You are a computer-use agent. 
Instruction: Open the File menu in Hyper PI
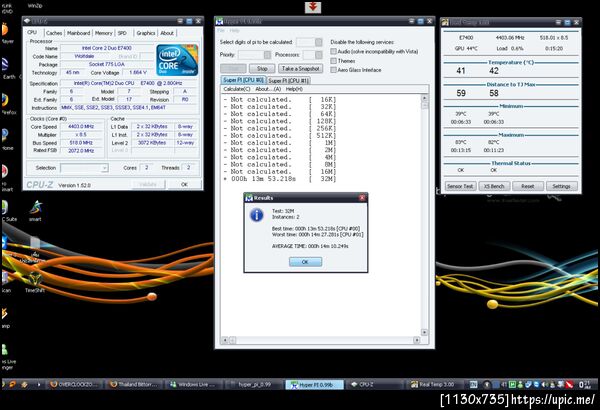(x=221, y=30)
